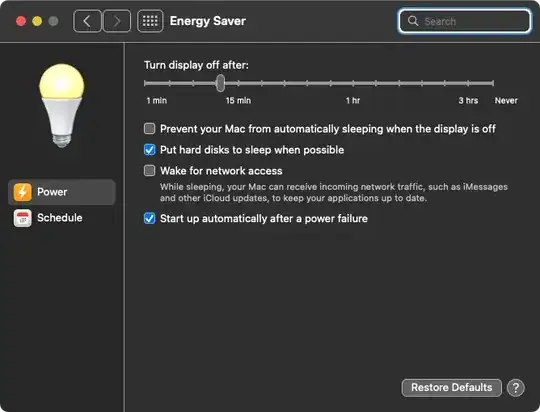The height and width of the screenshot is (412, 540).
Task: Click the orange Power lightning icon
Action: [x=23, y=192]
